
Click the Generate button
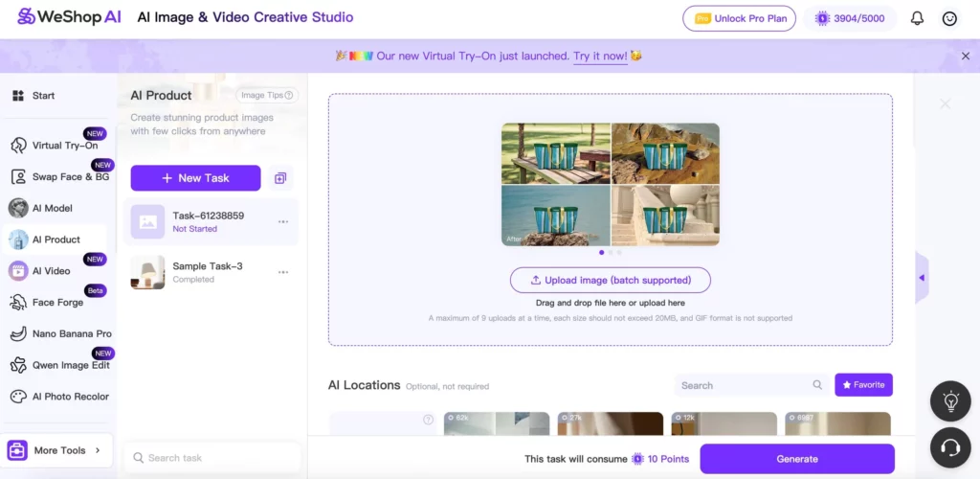tap(796, 459)
